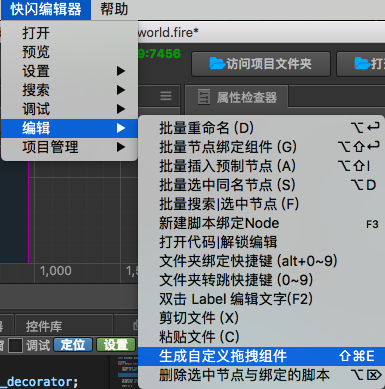Image resolution: width=385 pixels, height=389 pixels.
Task: Select 删除选中节点与绑定的脚本
Action: click(x=262, y=375)
